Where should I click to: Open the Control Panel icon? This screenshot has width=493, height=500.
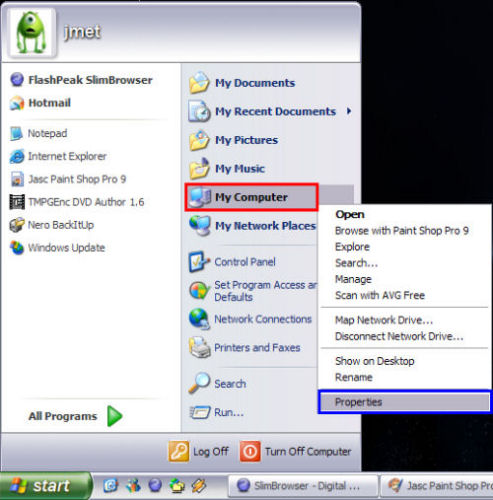[x=199, y=262]
